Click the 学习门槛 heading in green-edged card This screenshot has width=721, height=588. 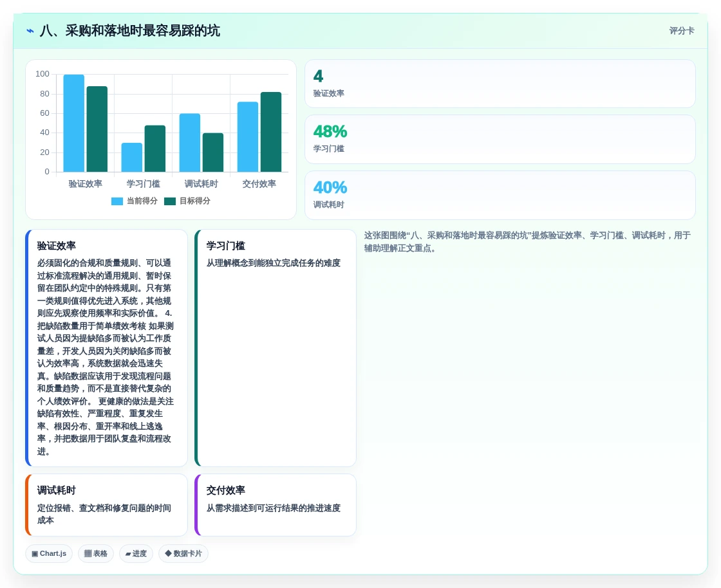pyautogui.click(x=226, y=246)
